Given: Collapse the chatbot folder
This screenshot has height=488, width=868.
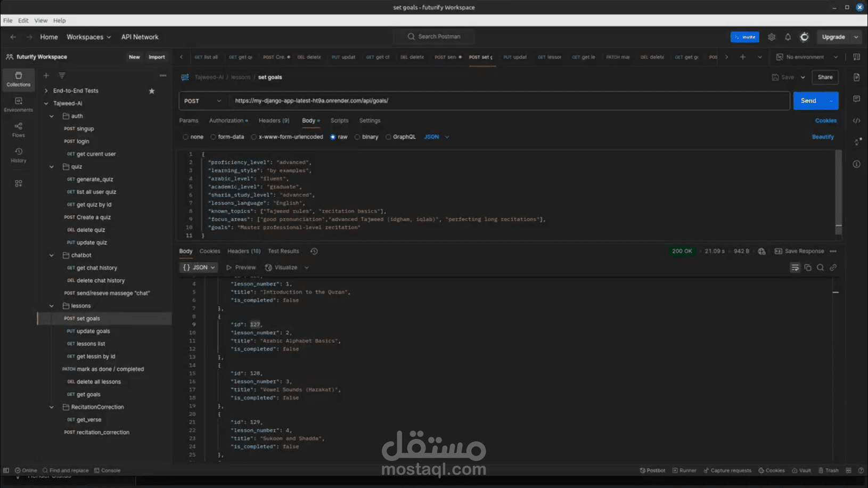Looking at the screenshot, I should (52, 255).
